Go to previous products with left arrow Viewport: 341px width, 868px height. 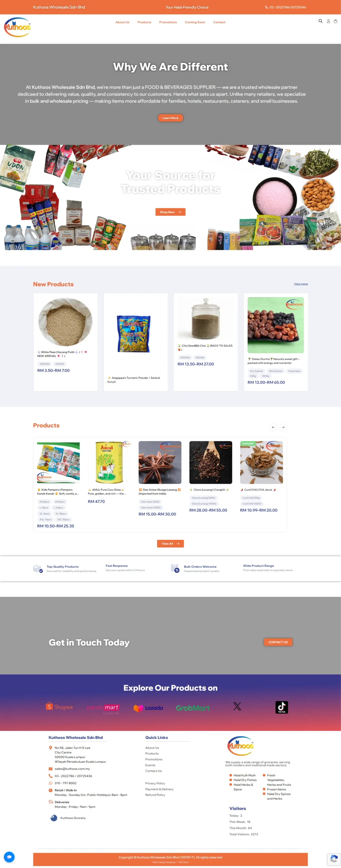[273, 427]
